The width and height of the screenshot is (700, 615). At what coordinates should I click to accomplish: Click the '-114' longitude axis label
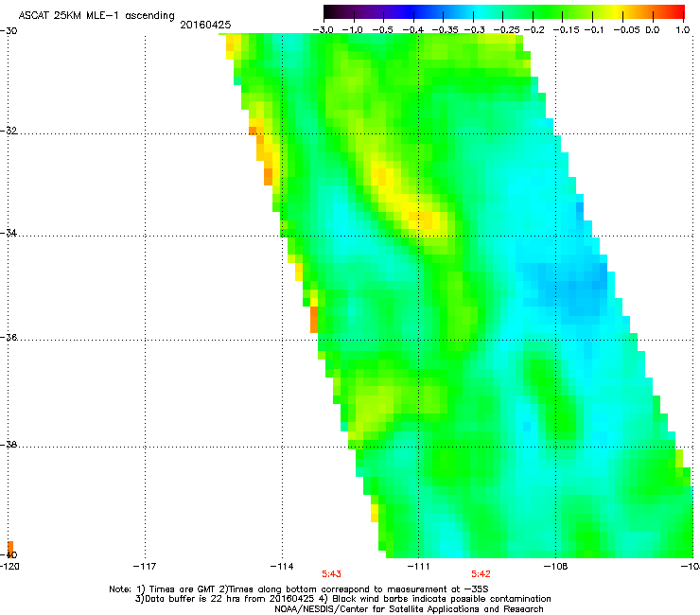click(282, 567)
